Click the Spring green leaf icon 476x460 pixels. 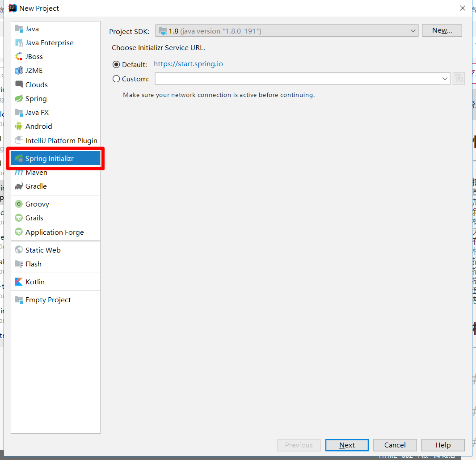pyautogui.click(x=19, y=98)
